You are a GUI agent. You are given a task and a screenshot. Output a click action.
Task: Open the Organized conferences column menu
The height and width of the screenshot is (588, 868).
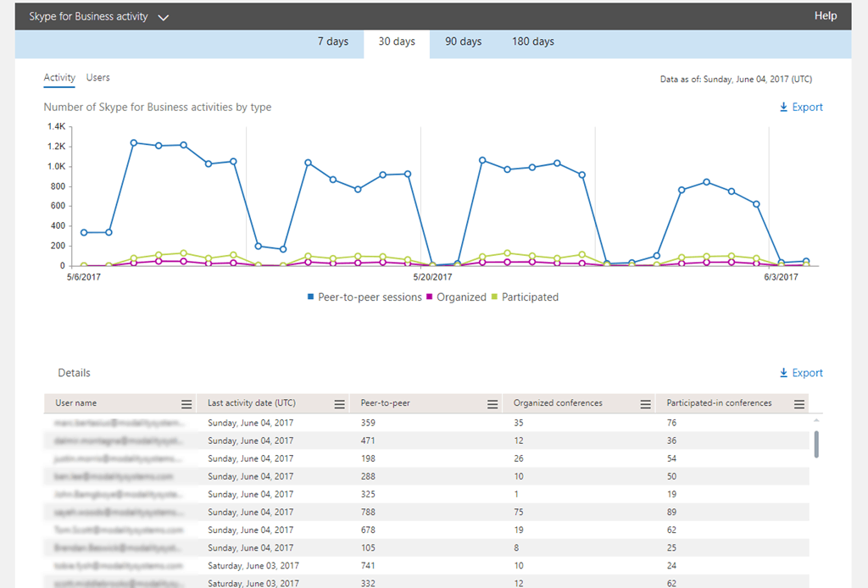click(645, 404)
